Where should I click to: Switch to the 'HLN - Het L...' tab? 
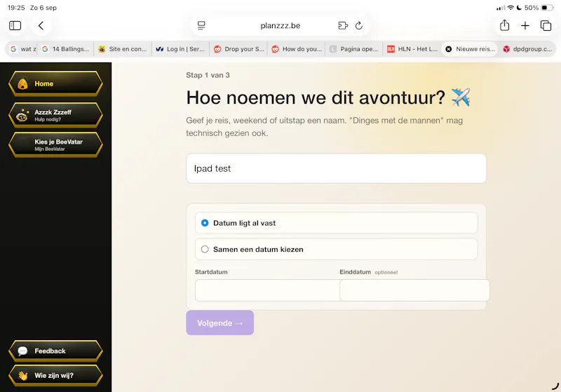click(412, 49)
